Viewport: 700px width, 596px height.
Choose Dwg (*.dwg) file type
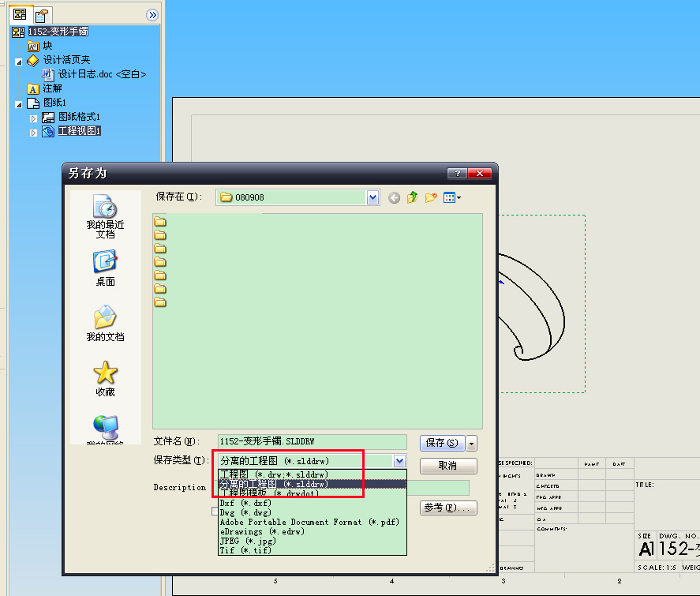coord(312,512)
